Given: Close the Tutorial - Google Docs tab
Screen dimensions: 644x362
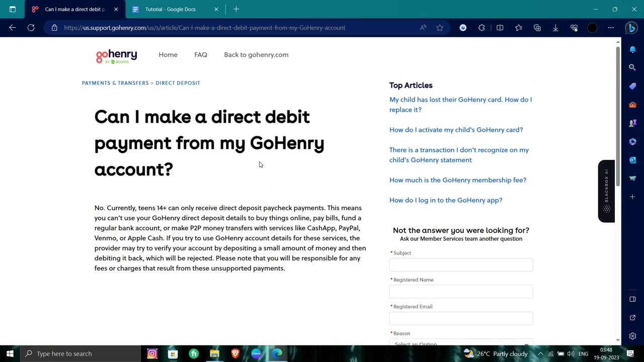Looking at the screenshot, I should [x=216, y=9].
